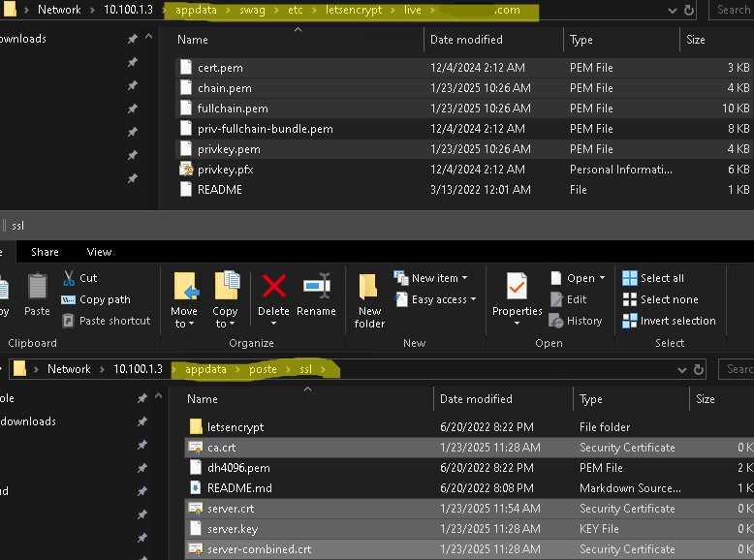Click downloads in ssl navigation pane
Image resolution: width=754 pixels, height=560 pixels.
click(28, 421)
